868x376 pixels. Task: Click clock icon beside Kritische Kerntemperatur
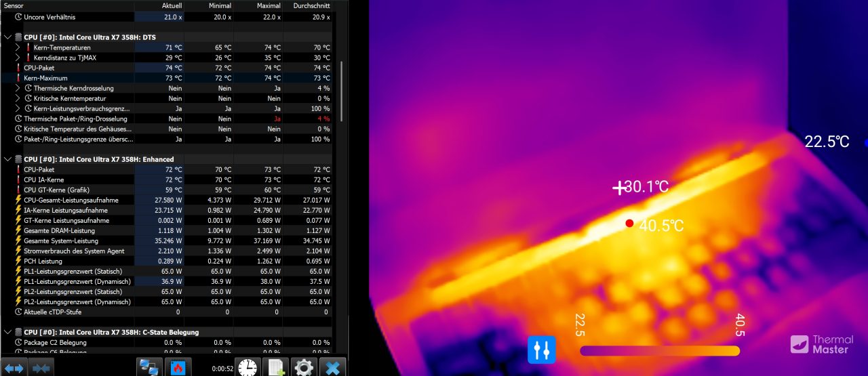click(x=28, y=98)
